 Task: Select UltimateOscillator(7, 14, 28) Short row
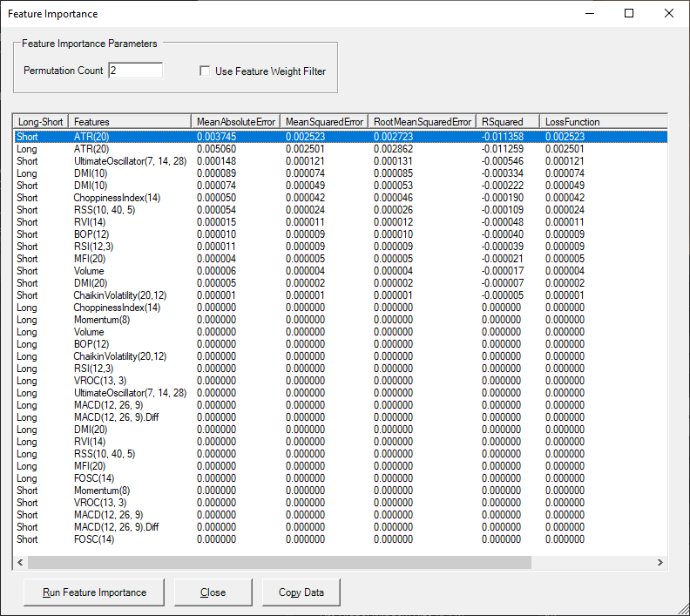point(341,161)
